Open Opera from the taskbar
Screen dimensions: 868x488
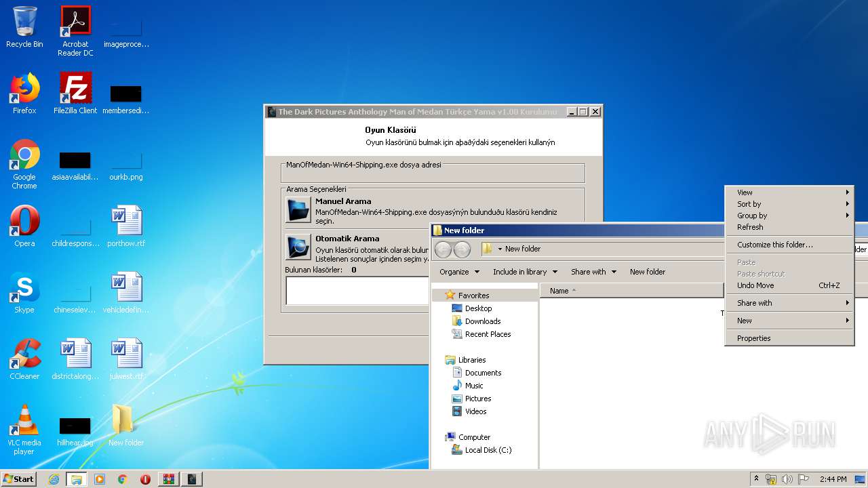[x=145, y=479]
